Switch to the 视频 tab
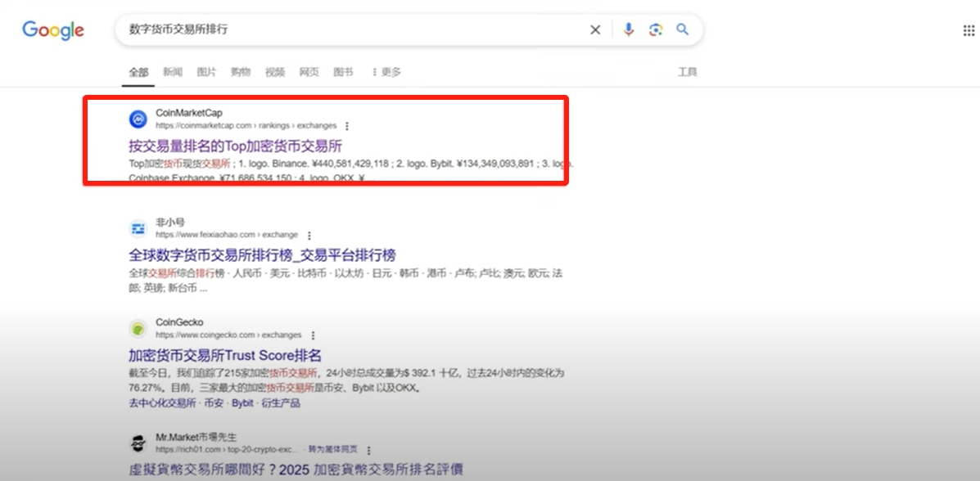This screenshot has width=980, height=481. (274, 73)
